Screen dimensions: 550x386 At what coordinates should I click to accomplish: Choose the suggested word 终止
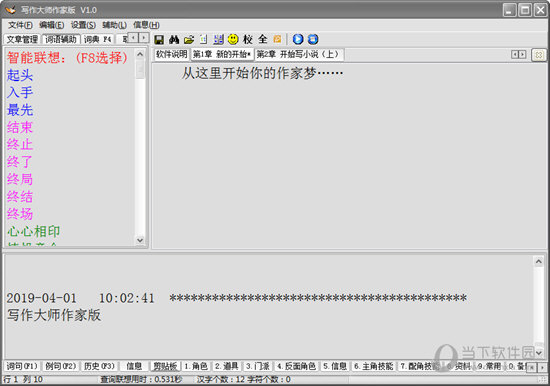tap(20, 145)
